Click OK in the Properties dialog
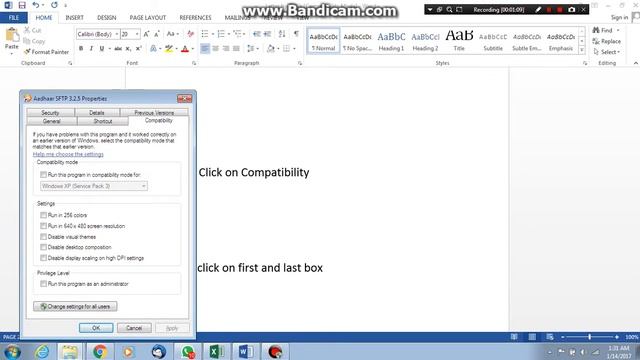640x360 pixels. click(96, 328)
